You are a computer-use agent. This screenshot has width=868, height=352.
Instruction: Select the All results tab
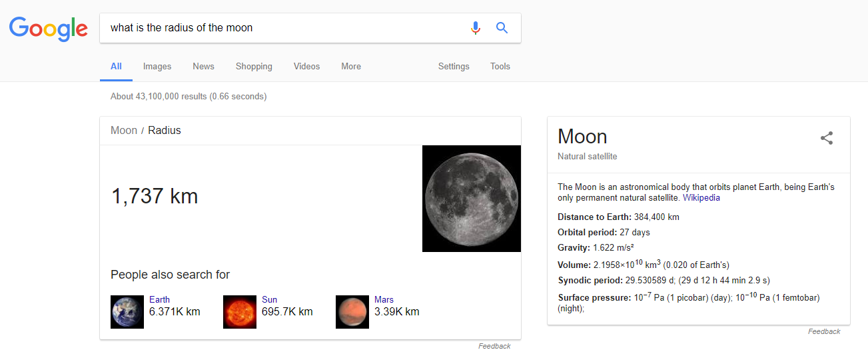tap(117, 66)
